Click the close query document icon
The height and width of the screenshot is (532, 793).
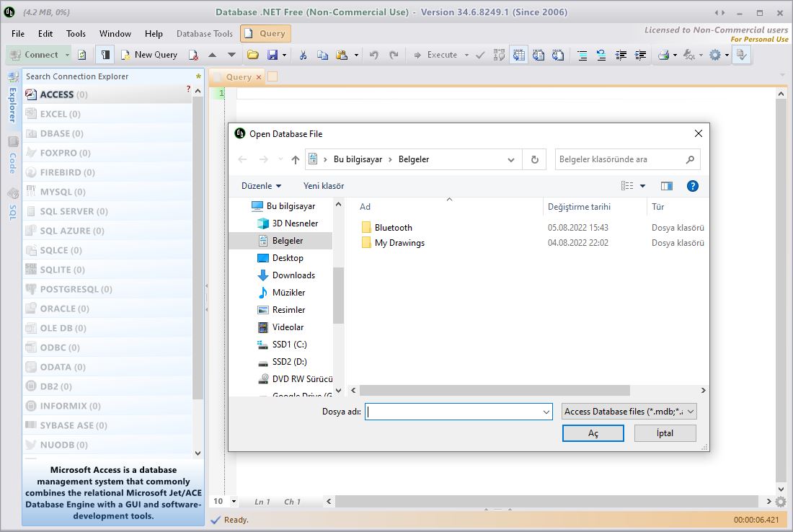193,55
